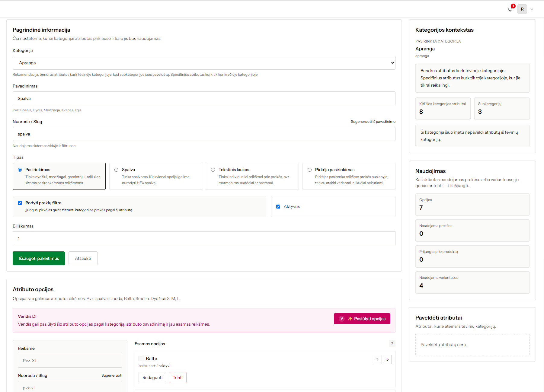The height and width of the screenshot is (392, 544).
Task: Click Sugeneruoti iš pavadinimo link
Action: click(373, 122)
